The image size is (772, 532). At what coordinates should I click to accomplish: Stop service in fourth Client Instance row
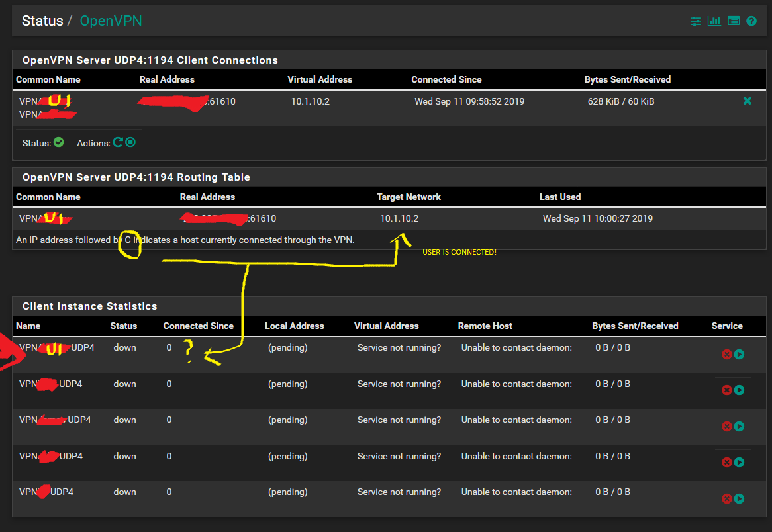point(727,462)
